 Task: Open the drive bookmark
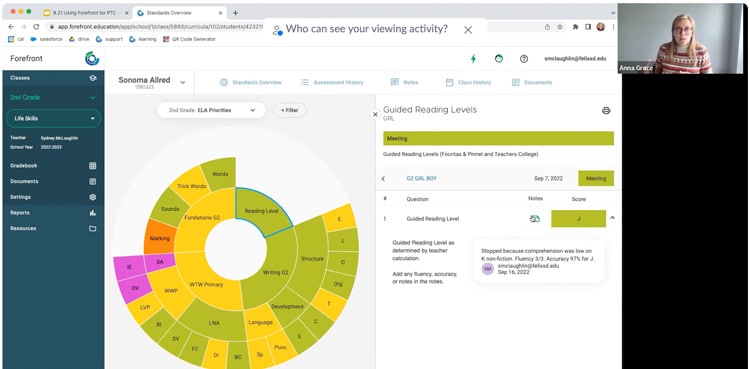79,39
